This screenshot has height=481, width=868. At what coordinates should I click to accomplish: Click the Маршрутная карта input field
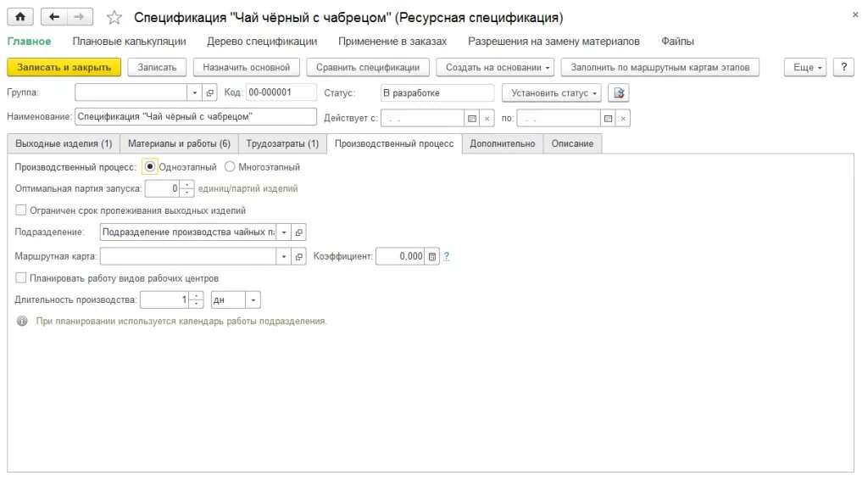(188, 256)
